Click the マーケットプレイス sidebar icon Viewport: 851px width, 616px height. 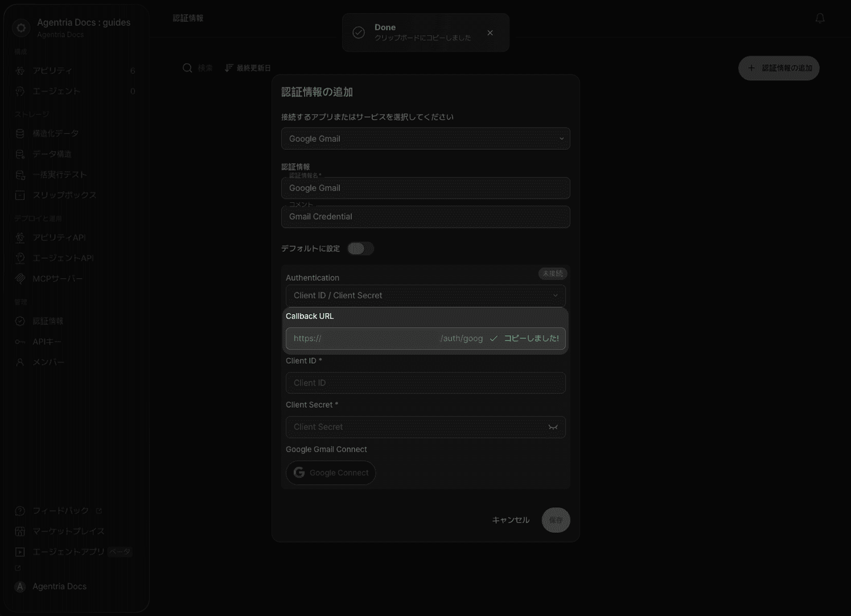20,531
